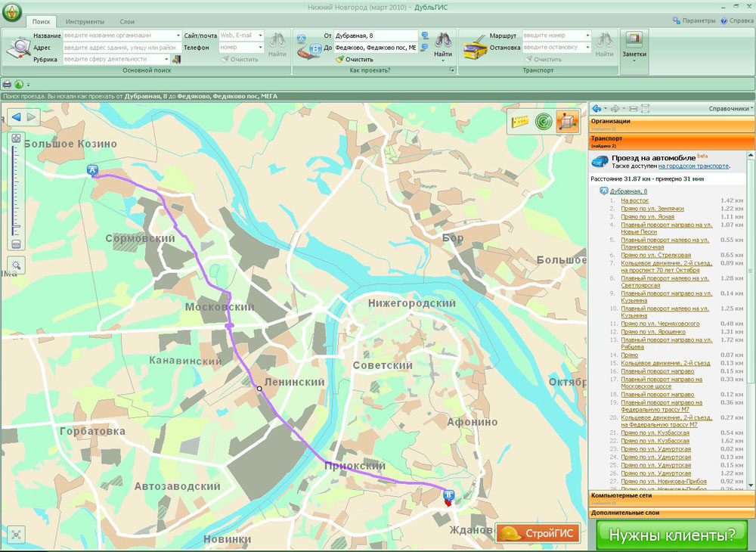Open Параметры settings

click(694, 20)
